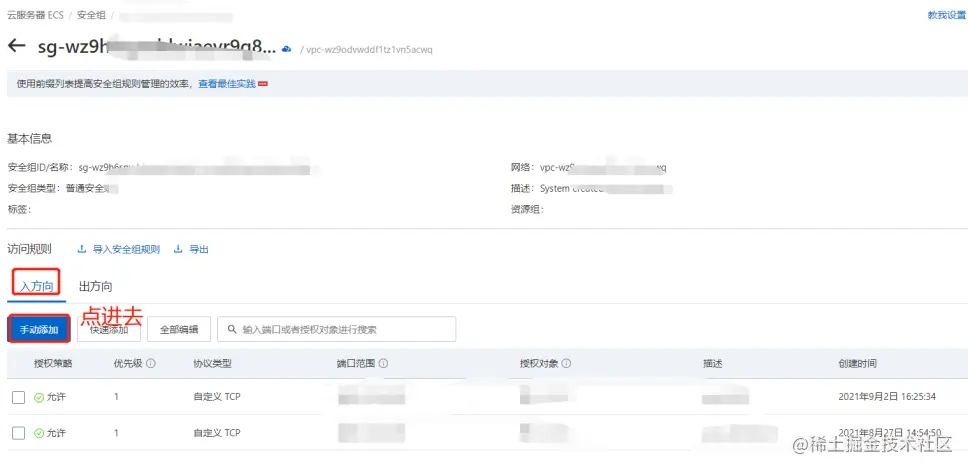This screenshot has width=968, height=470.
Task: Open the 教我设置 link
Action: tap(946, 15)
